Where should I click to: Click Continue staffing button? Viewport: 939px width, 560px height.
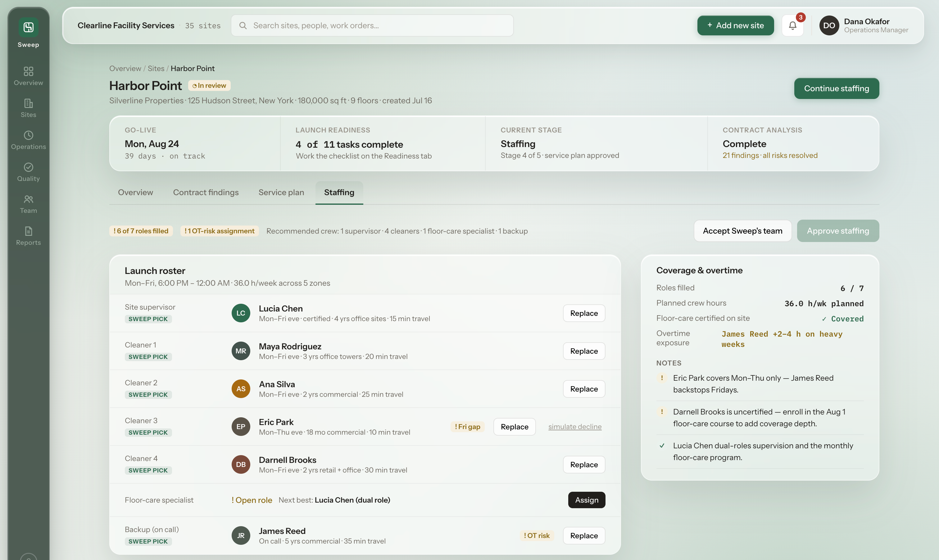836,88
